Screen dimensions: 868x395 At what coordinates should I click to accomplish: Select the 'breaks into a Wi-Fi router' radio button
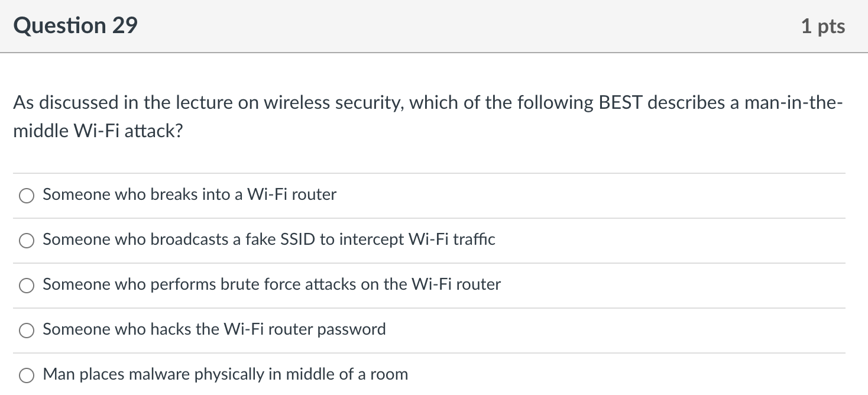point(27,196)
